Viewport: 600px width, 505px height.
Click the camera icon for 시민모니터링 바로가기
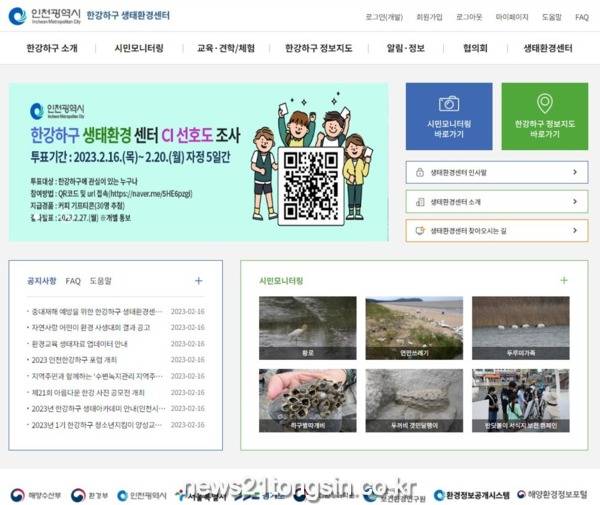click(449, 104)
